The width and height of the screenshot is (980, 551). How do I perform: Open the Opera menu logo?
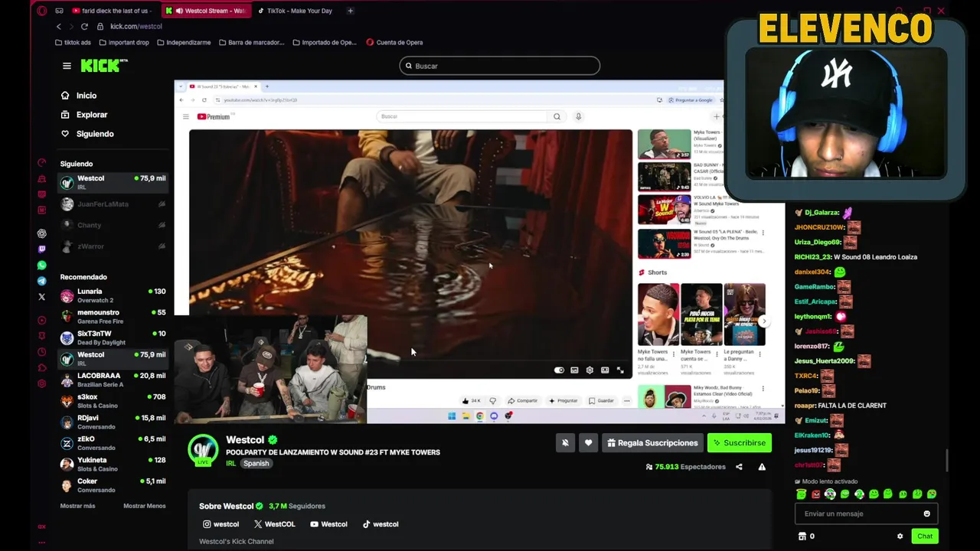click(42, 11)
